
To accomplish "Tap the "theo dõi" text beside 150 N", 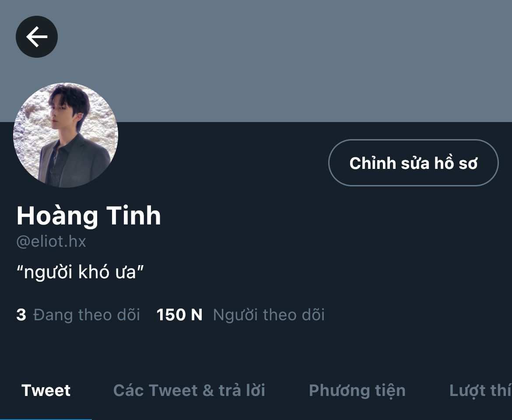I will (294, 315).
